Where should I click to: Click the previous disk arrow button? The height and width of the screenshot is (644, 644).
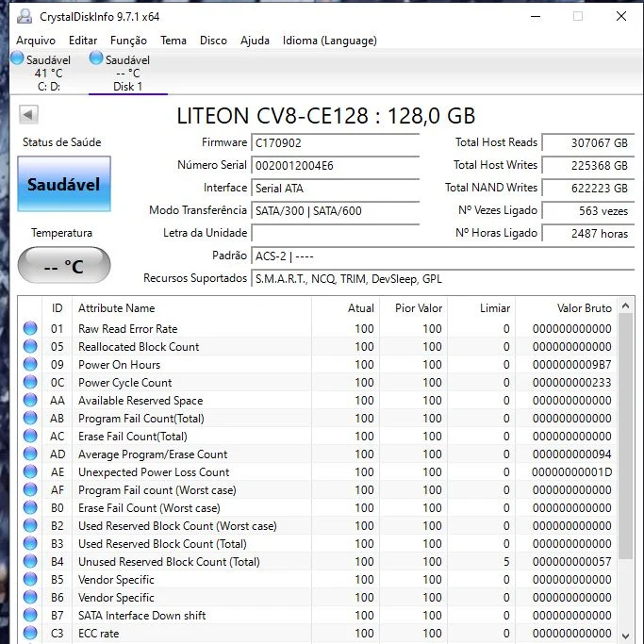(x=28, y=115)
